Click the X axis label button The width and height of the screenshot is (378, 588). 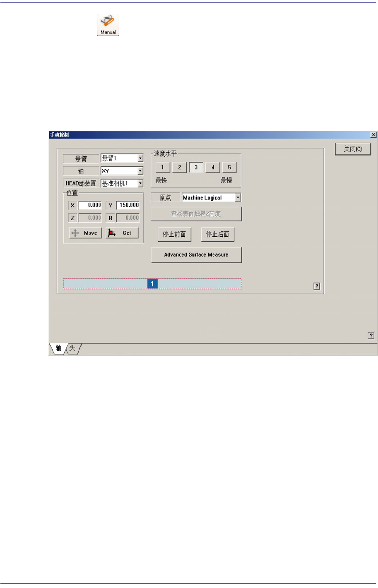click(x=72, y=205)
